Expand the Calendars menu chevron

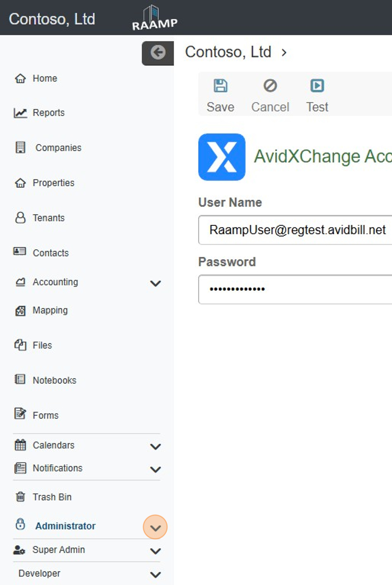(155, 446)
